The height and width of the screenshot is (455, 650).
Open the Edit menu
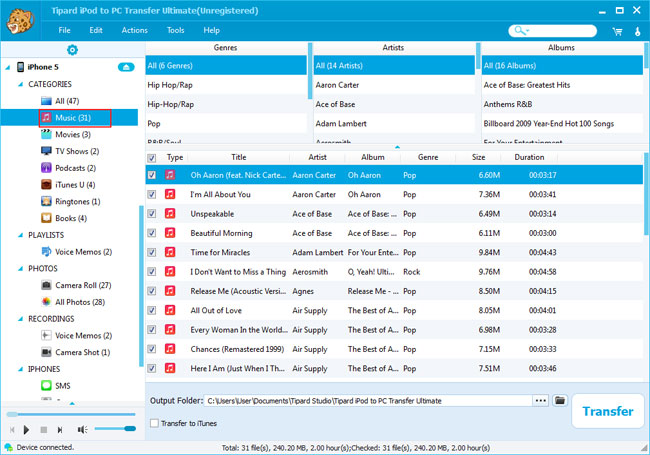point(96,30)
